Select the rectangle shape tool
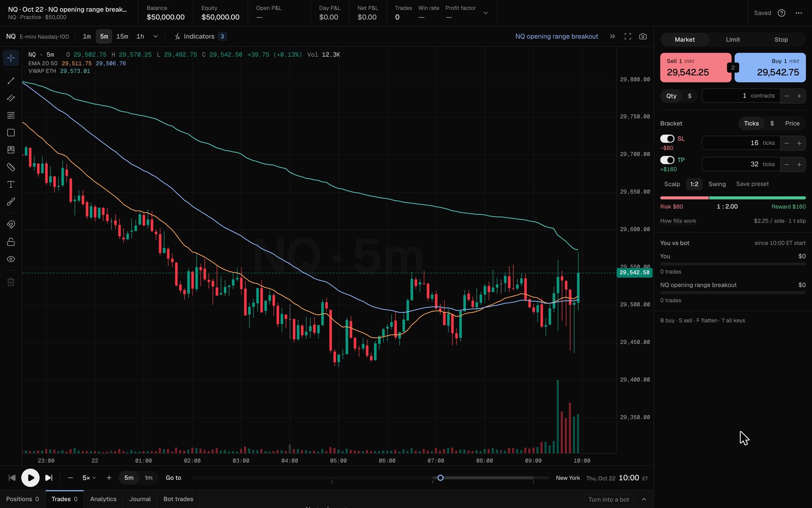This screenshot has width=812, height=508. 11,133
